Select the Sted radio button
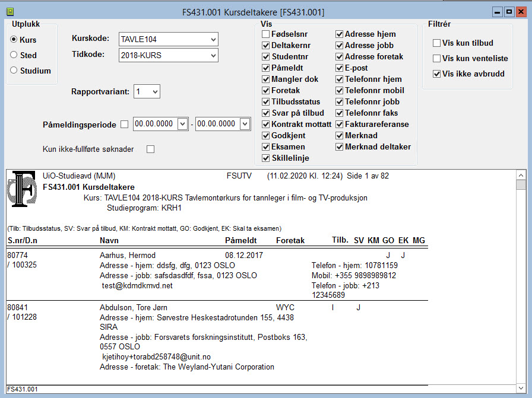 [14, 55]
